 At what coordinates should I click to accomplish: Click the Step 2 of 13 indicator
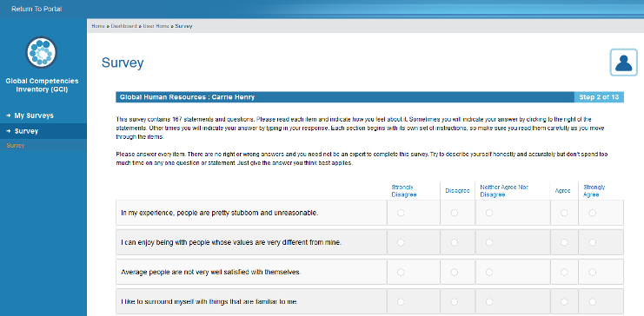point(599,97)
